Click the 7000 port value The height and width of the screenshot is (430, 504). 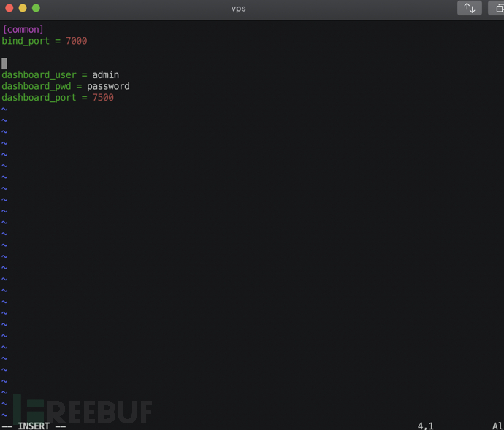76,41
